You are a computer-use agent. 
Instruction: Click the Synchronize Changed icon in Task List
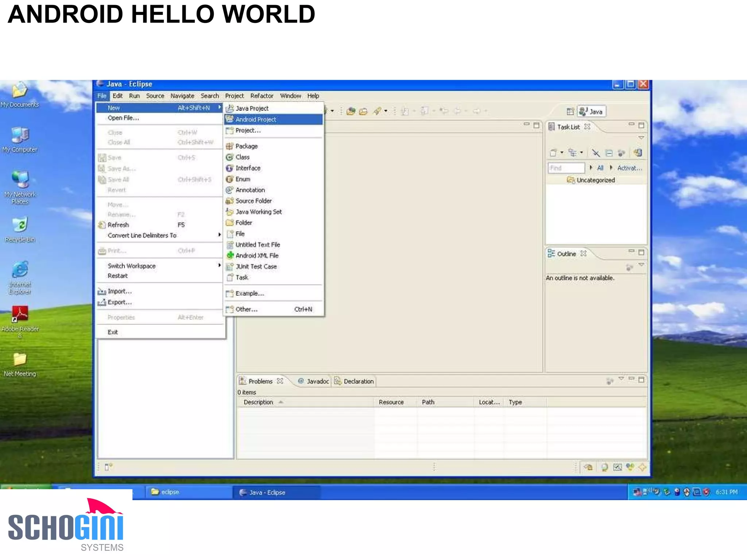[638, 153]
